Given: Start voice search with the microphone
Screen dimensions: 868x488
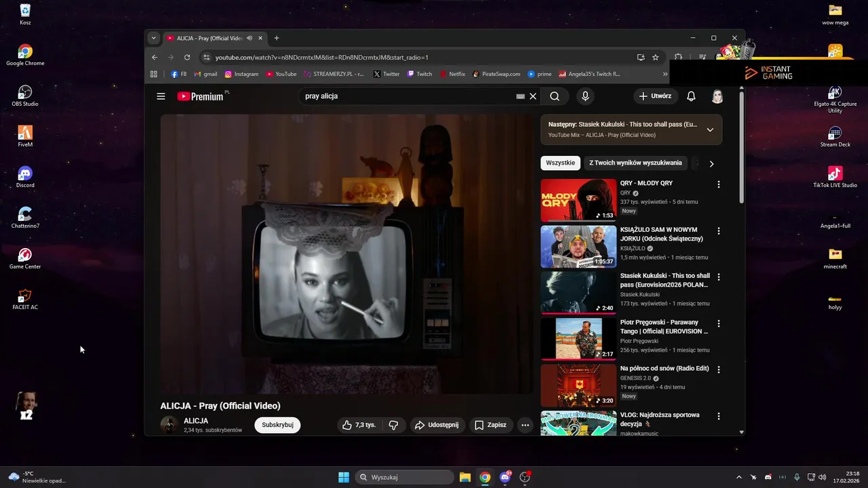Looking at the screenshot, I should (x=585, y=96).
